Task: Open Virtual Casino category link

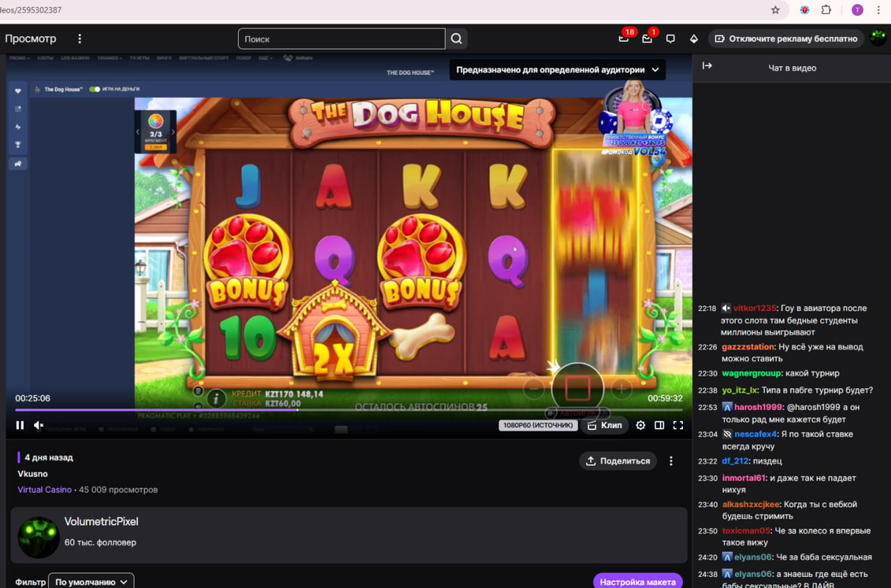Action: (45, 490)
